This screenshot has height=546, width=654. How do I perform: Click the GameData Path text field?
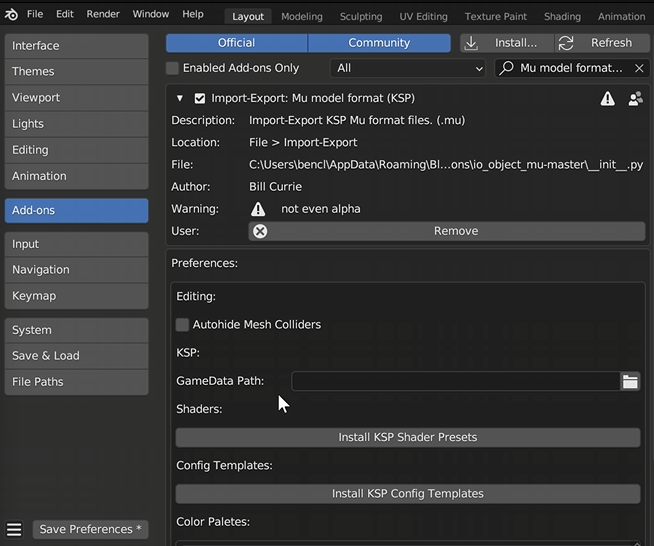tap(455, 381)
